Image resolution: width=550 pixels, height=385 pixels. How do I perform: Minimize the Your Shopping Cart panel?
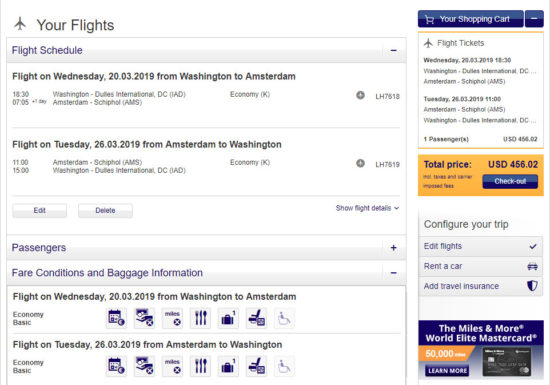pyautogui.click(x=534, y=19)
